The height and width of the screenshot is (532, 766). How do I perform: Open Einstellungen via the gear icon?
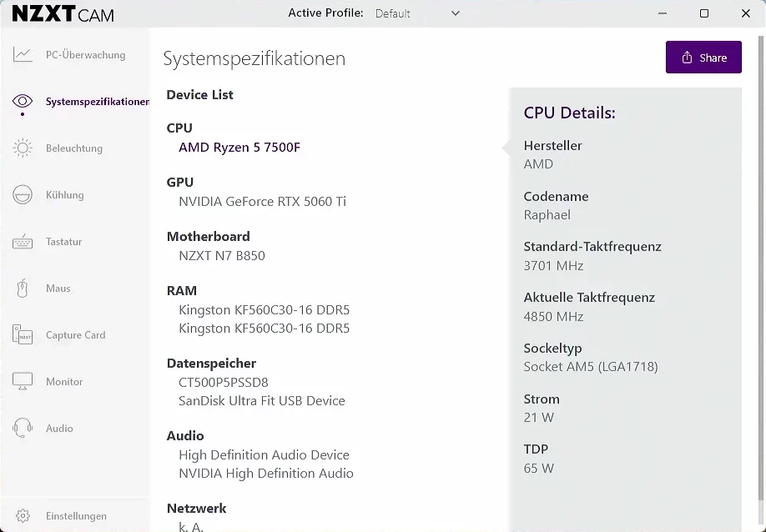point(23,516)
